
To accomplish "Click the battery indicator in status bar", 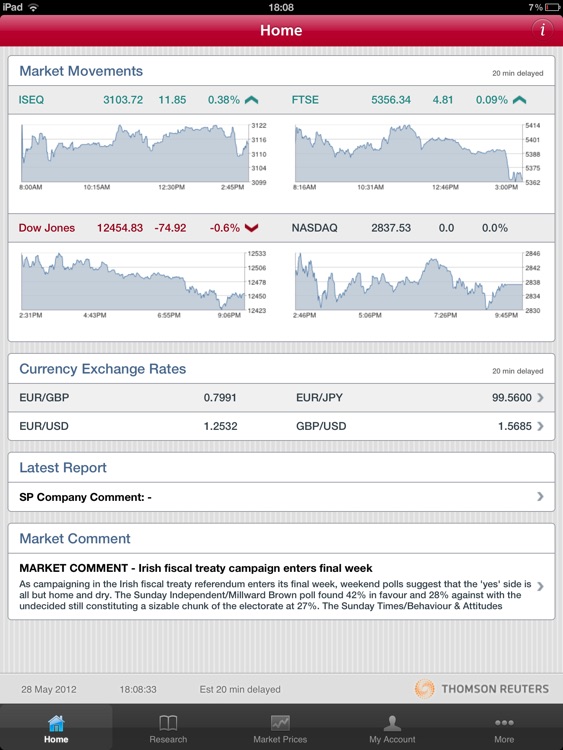I will (552, 7).
